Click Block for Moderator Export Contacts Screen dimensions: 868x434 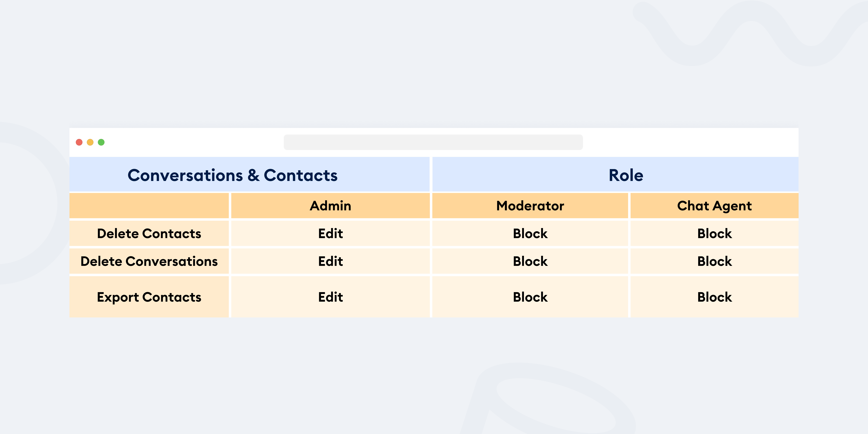tap(530, 297)
